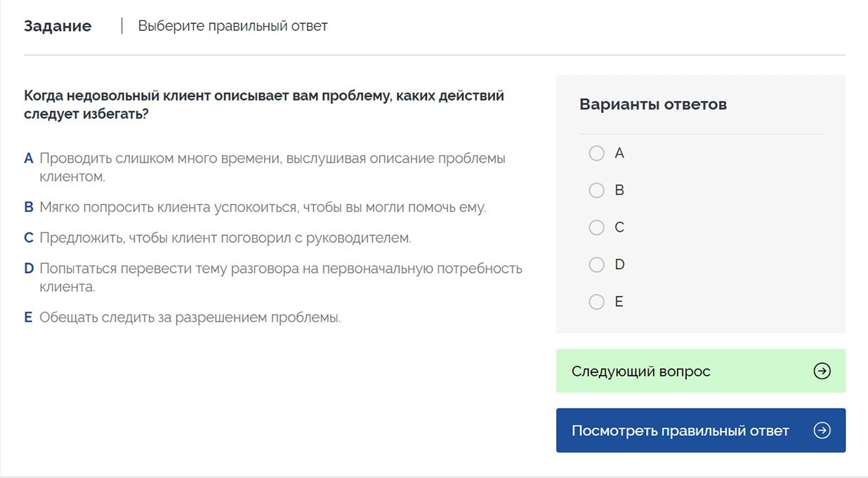
Task: Select radio button C
Action: (597, 227)
